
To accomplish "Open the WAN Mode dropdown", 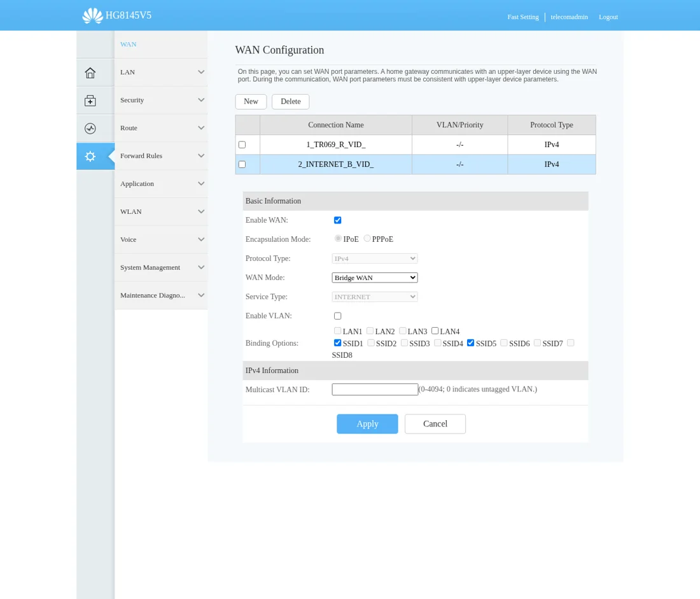I will 375,278.
